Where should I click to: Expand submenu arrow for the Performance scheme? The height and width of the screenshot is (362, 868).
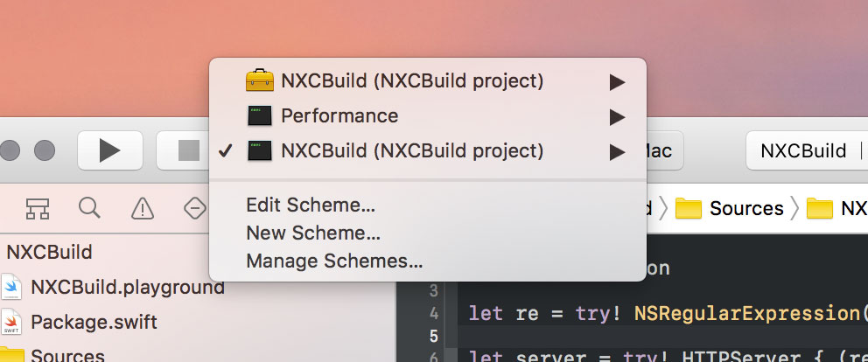coord(618,116)
